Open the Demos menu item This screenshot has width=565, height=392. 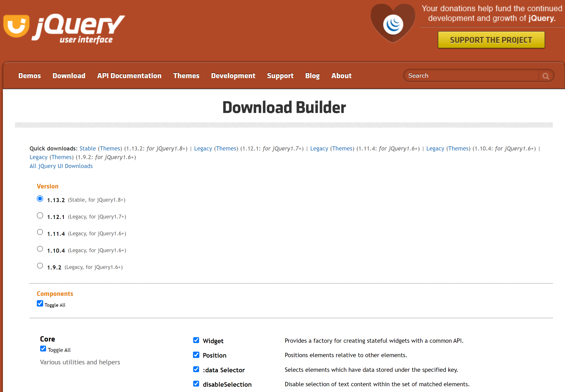[30, 76]
